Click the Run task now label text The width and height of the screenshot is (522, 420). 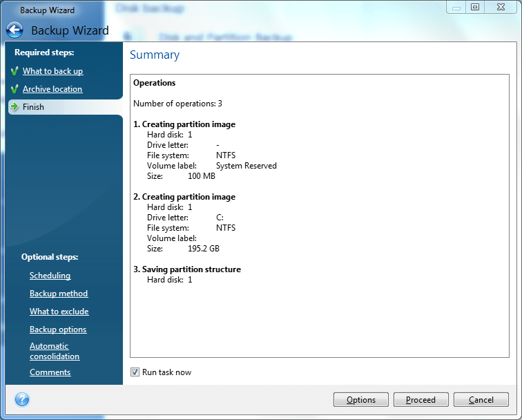[x=166, y=372]
